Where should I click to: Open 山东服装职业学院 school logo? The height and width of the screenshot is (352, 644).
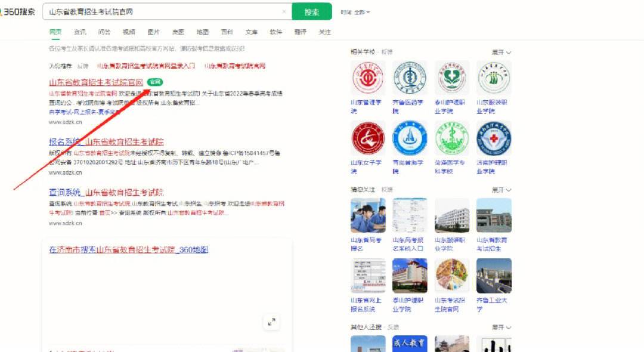494,78
